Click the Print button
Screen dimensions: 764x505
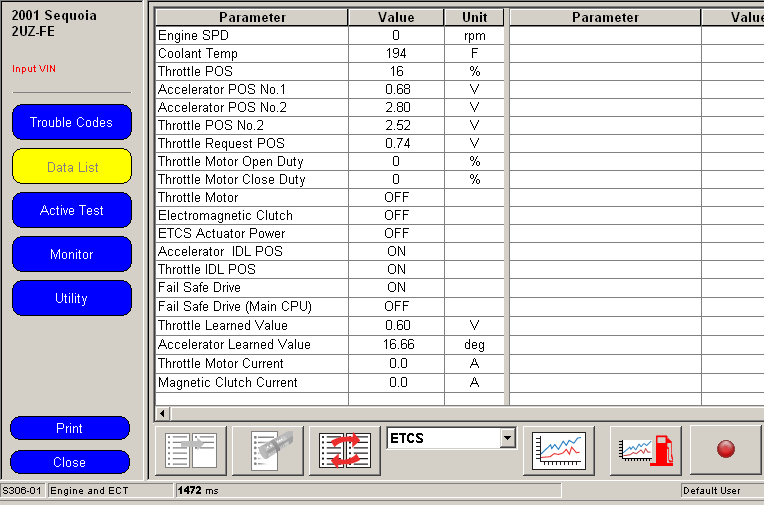click(69, 428)
